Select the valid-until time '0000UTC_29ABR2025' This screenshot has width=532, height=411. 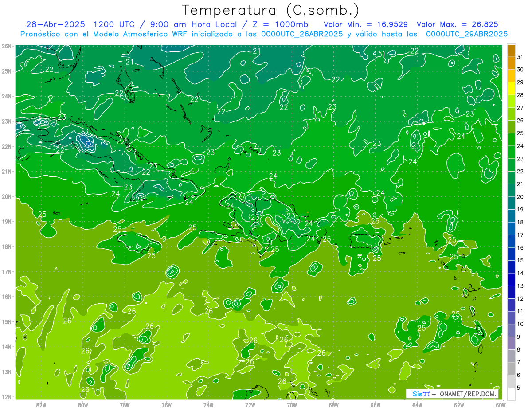pos(467,34)
